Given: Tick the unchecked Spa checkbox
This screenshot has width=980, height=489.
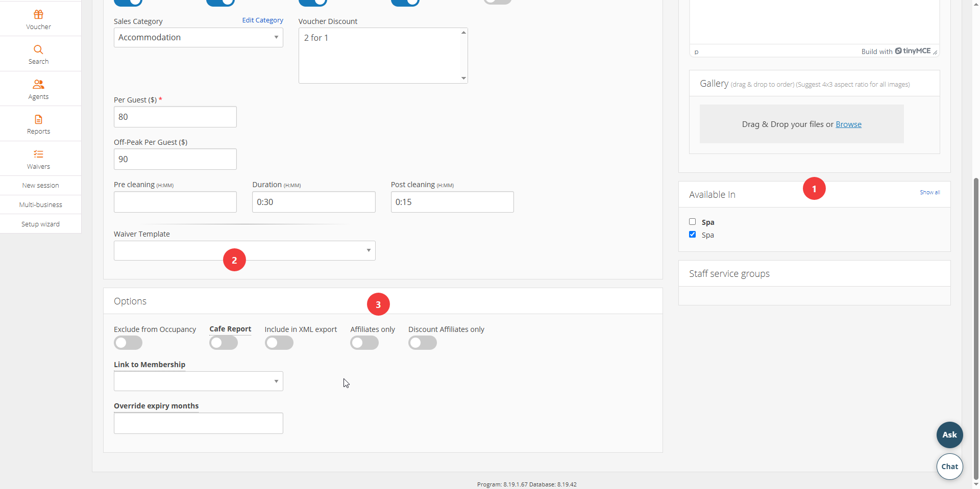Looking at the screenshot, I should [693, 222].
